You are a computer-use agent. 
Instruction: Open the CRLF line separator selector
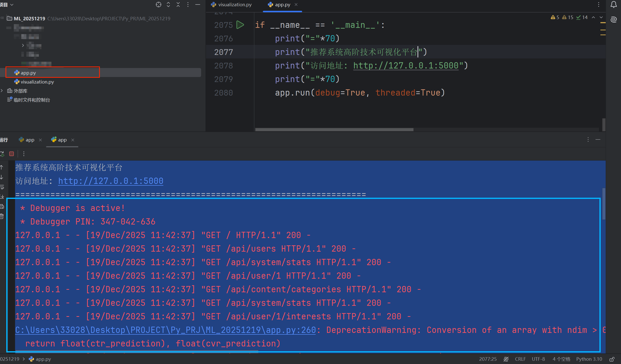(x=520, y=359)
